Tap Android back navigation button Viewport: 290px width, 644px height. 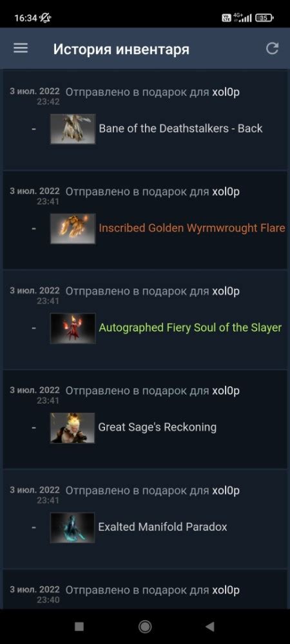(210, 627)
